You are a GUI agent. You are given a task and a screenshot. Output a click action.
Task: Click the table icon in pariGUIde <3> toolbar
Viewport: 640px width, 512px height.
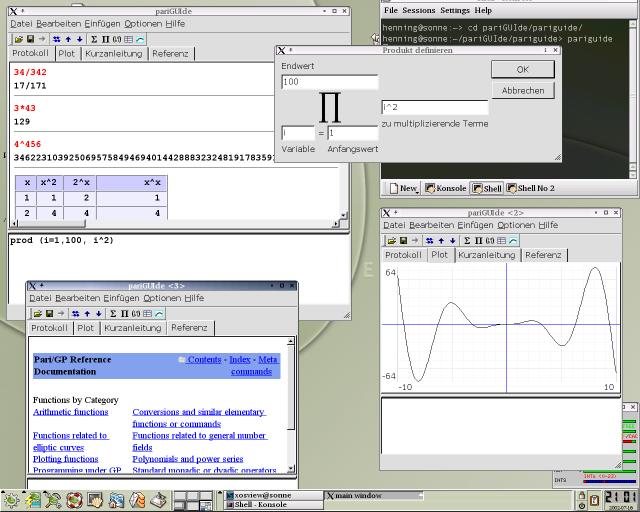point(146,313)
